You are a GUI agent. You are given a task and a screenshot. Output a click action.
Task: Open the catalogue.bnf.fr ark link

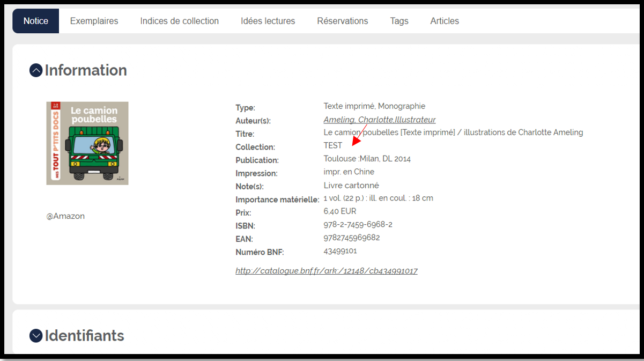327,271
